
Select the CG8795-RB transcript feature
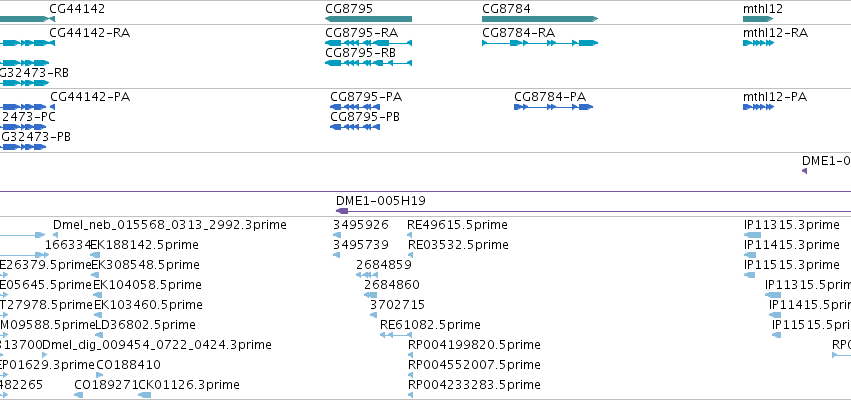pos(369,63)
